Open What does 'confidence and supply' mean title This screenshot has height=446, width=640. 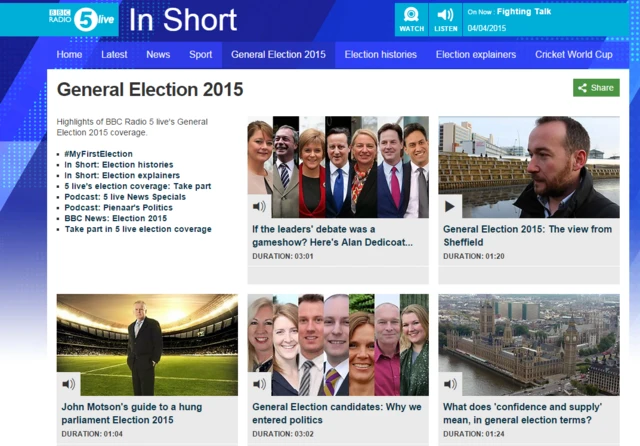tap(522, 413)
